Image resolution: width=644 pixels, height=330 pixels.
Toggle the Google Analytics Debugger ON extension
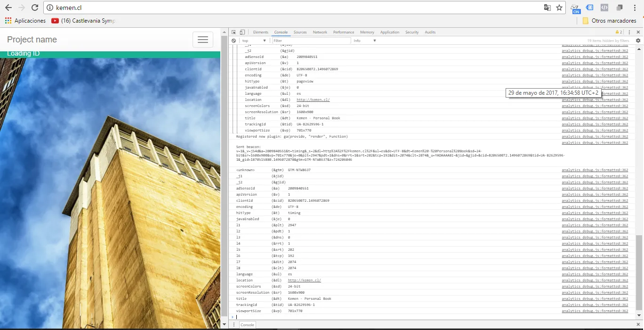[x=575, y=8]
